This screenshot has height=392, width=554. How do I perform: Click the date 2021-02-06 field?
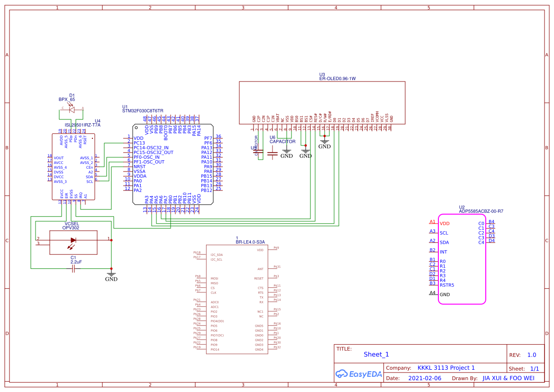tap(424, 378)
